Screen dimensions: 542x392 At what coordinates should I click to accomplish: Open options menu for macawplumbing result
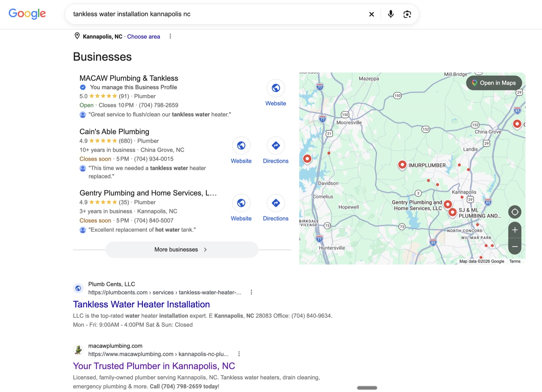coord(239,354)
